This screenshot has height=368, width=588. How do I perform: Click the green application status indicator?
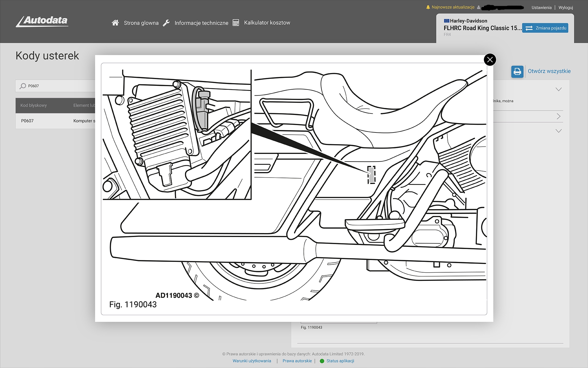[x=322, y=361]
